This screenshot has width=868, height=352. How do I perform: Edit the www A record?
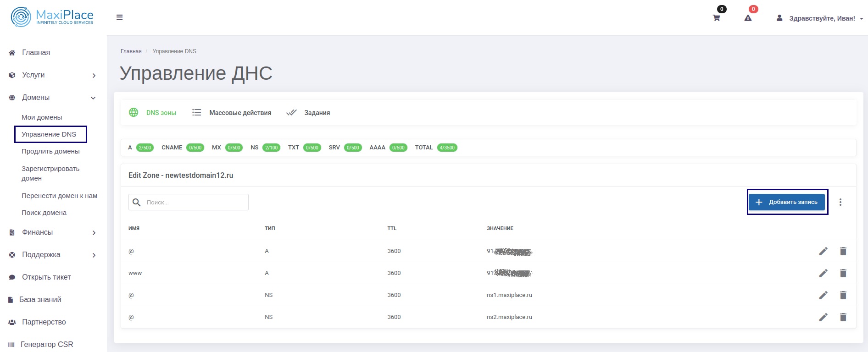823,273
